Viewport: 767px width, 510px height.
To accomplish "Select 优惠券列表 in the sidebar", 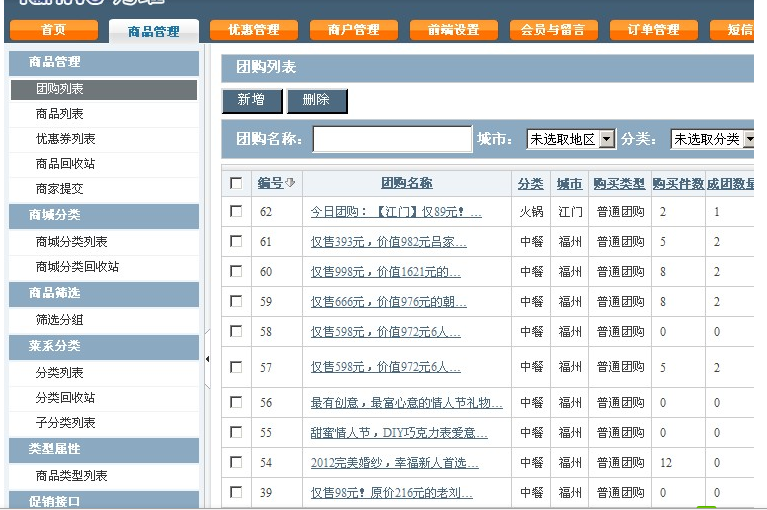I will click(x=65, y=139).
